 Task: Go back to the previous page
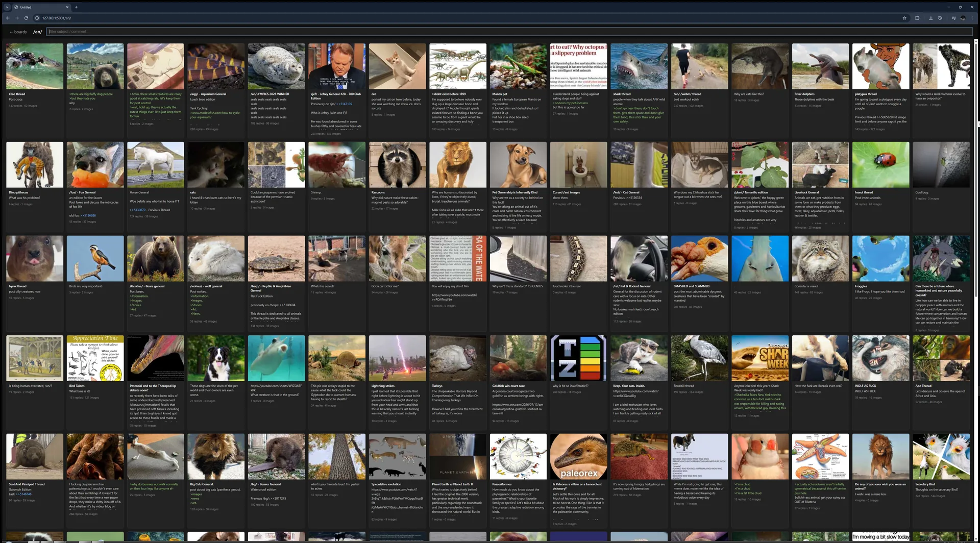8,18
